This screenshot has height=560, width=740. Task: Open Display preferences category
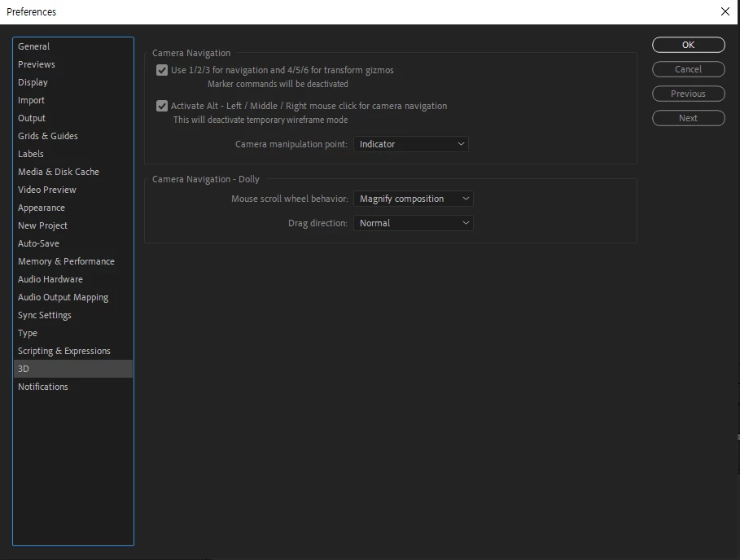pos(73,82)
